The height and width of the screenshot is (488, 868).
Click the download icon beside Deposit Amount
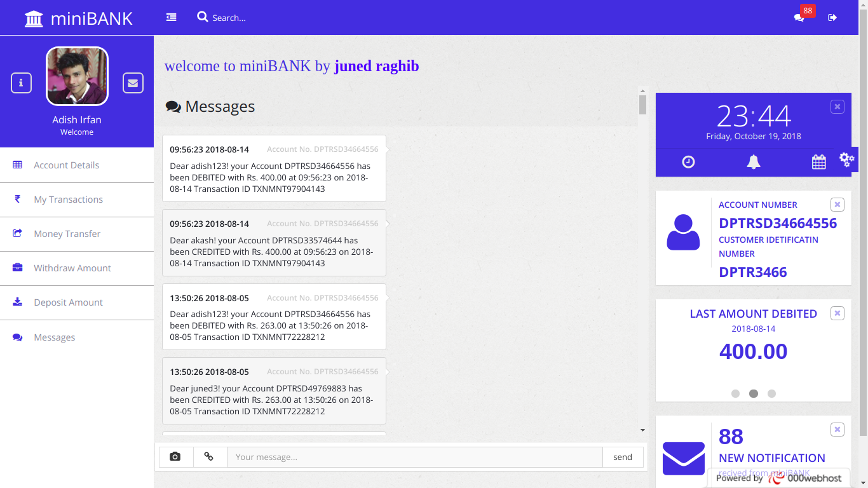click(x=18, y=302)
